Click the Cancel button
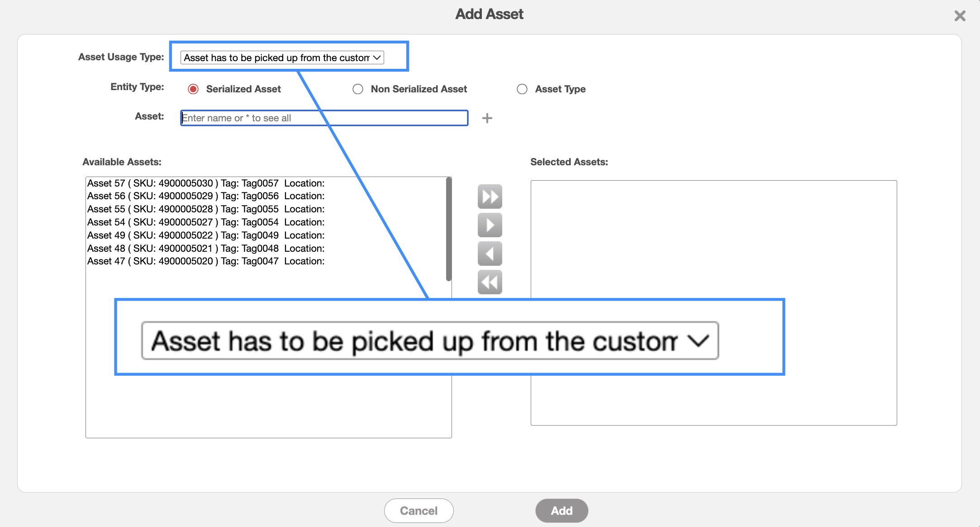 pos(419,511)
